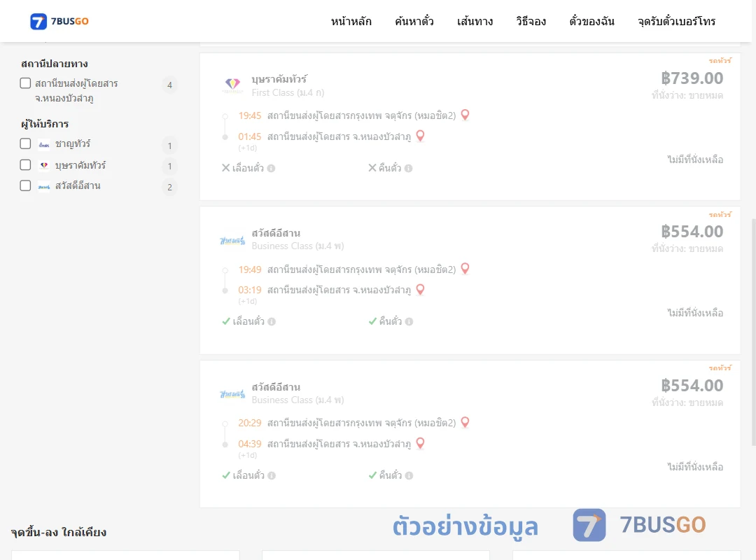Open ตั๋วของฉัน page link
This screenshot has width=756, height=560.
click(591, 21)
